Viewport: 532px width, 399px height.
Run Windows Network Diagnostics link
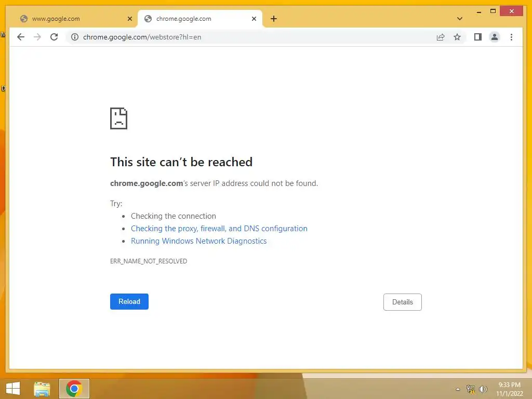199,241
